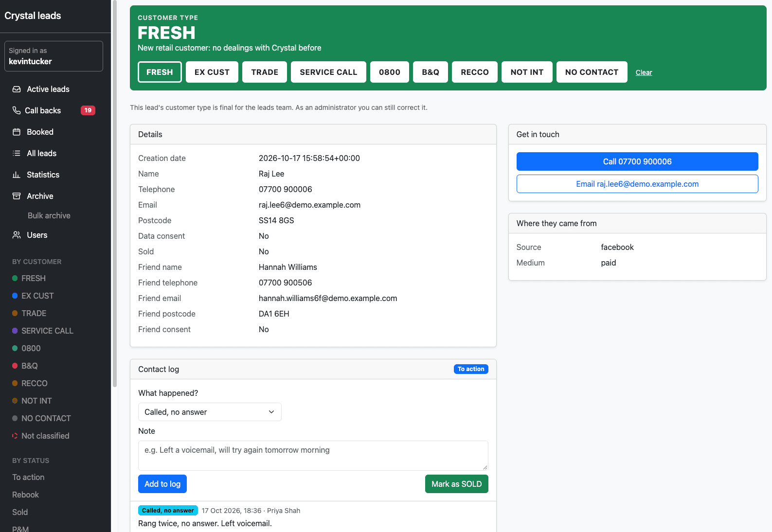Open Users people icon in sidebar

click(17, 235)
